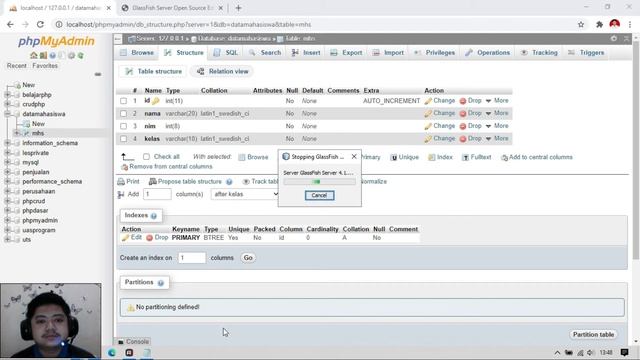Click the Log out icon next to Home
Screen dimensions: 640x360
point(43,56)
